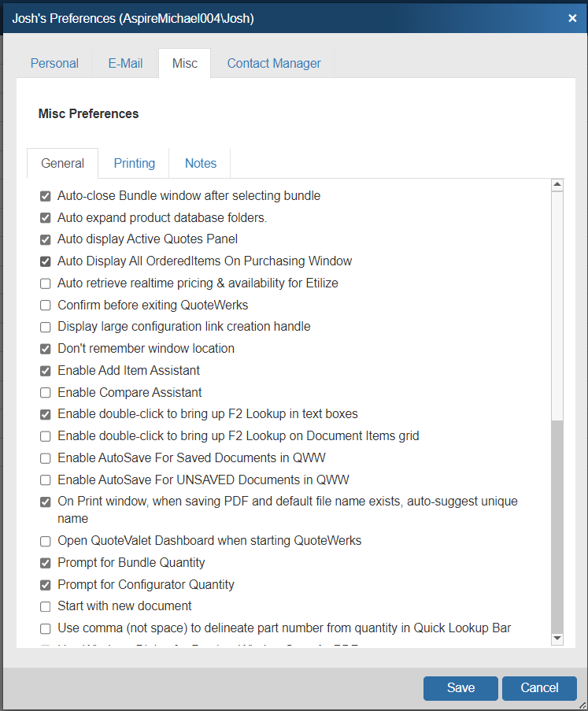
Task: Switch to the Personal tab
Action: 54,64
